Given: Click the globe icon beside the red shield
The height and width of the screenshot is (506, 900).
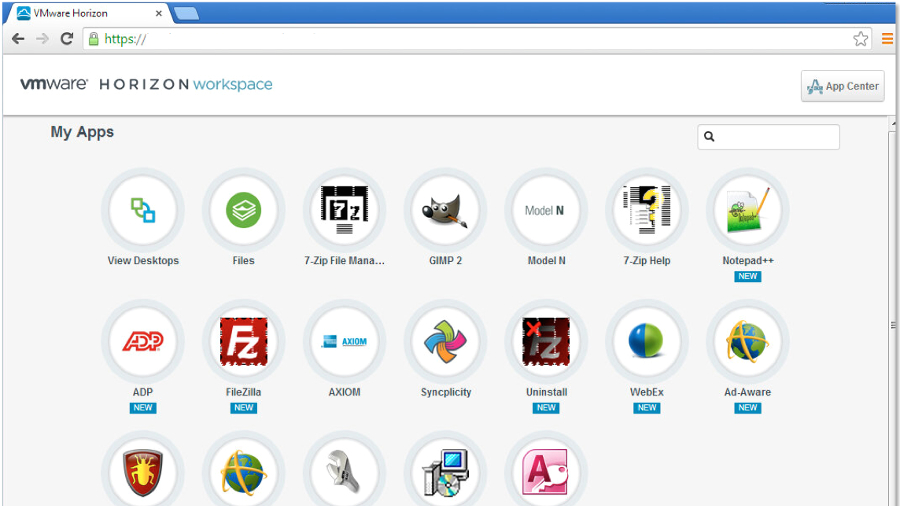Looking at the screenshot, I should pos(243,472).
